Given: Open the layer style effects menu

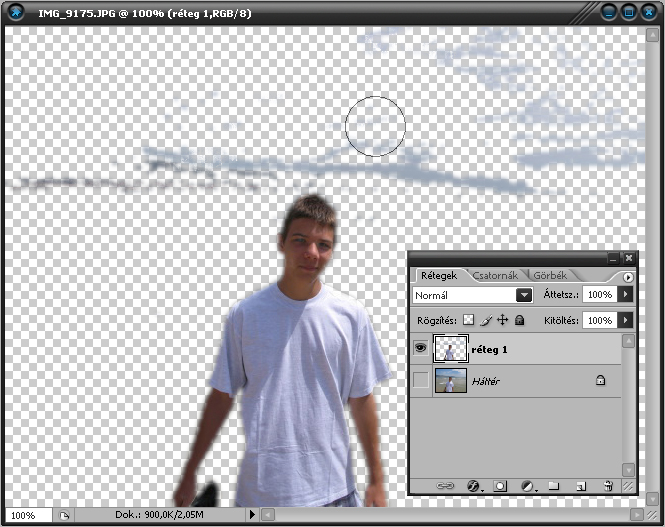Looking at the screenshot, I should pyautogui.click(x=475, y=486).
